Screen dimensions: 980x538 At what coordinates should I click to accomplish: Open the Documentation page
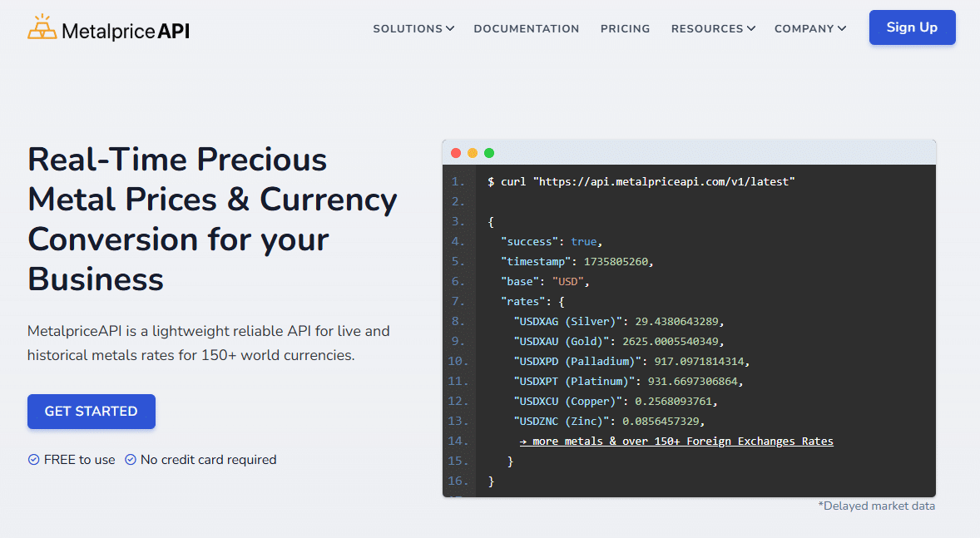(x=527, y=29)
